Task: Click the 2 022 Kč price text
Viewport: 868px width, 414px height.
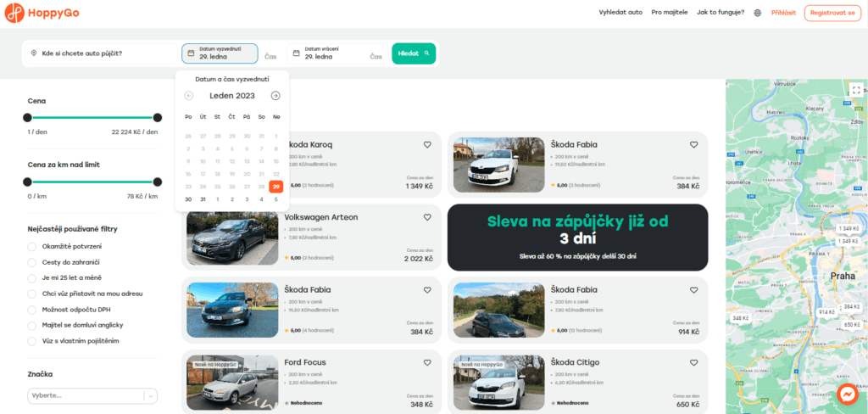Action: pos(419,259)
